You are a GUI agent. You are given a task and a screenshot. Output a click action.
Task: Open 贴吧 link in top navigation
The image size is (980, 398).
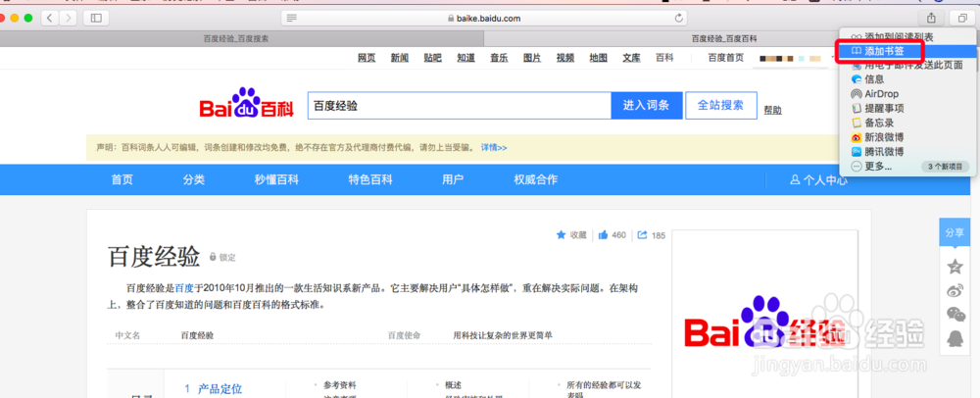click(432, 58)
